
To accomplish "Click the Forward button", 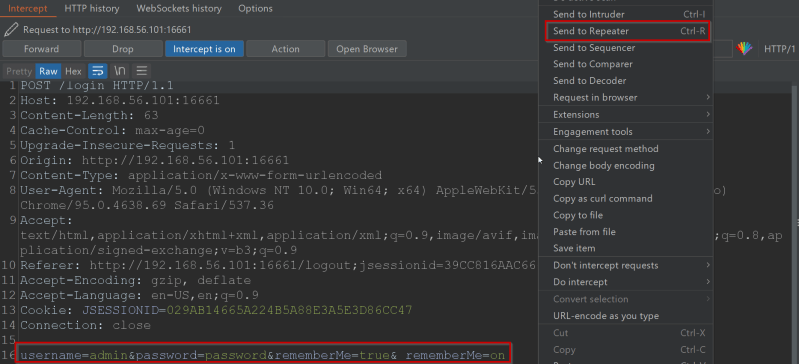I will [x=41, y=49].
